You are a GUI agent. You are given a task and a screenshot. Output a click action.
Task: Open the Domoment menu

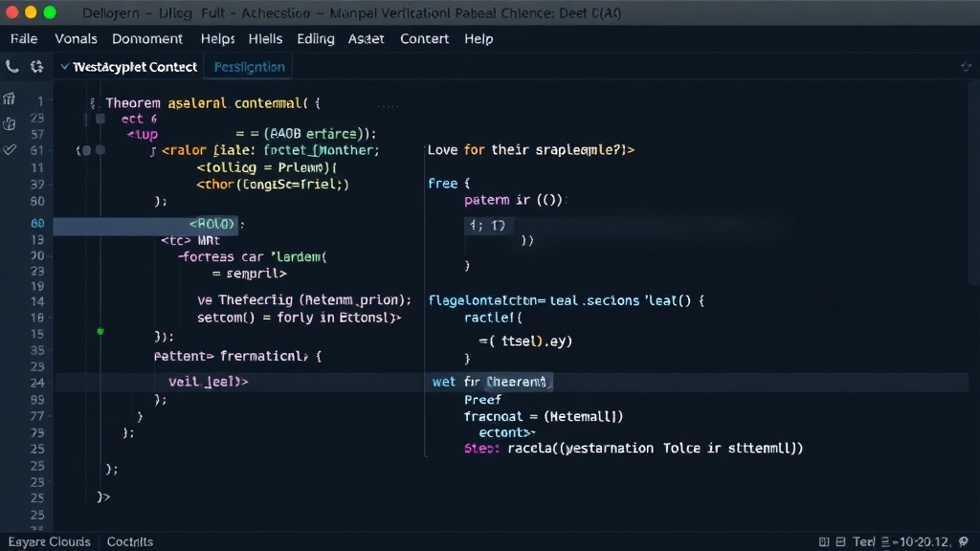146,38
